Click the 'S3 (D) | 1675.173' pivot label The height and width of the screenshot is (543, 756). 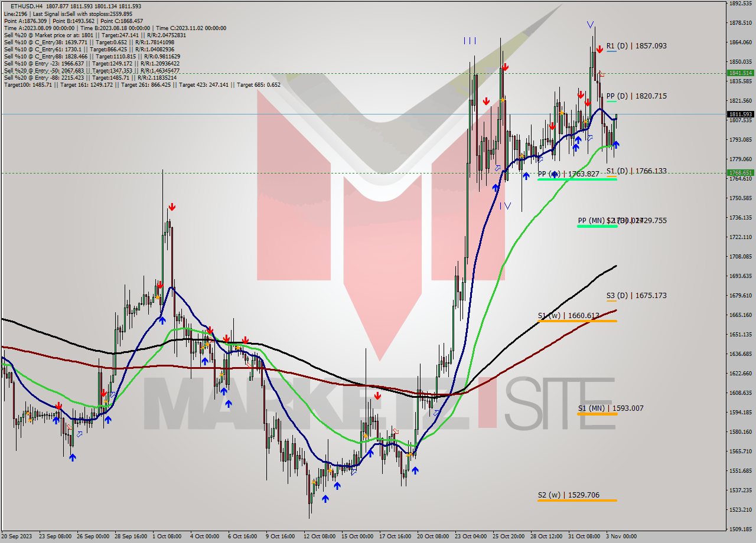click(636, 295)
